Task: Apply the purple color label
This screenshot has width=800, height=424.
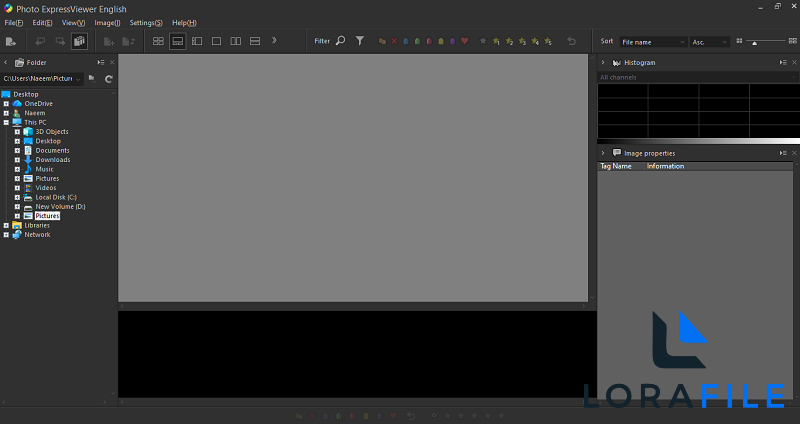Action: [x=453, y=41]
